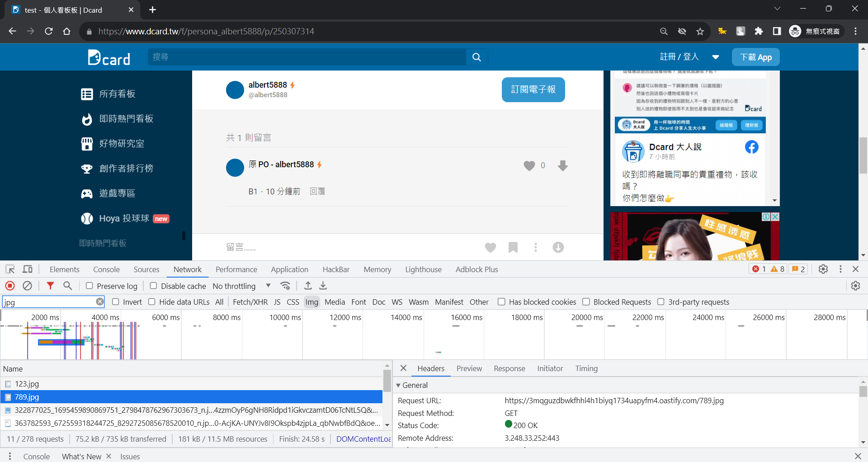Open browser extensions puzzle icon
This screenshot has width=868, height=462.
tap(759, 31)
